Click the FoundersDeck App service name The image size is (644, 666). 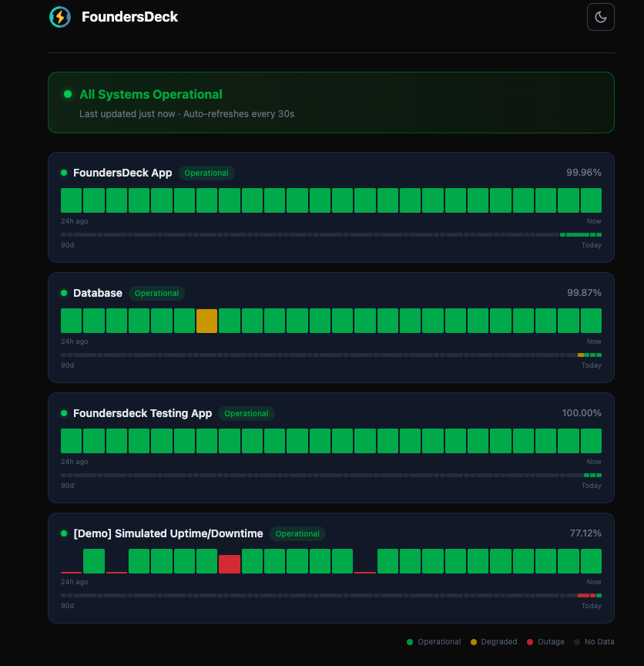tap(122, 173)
